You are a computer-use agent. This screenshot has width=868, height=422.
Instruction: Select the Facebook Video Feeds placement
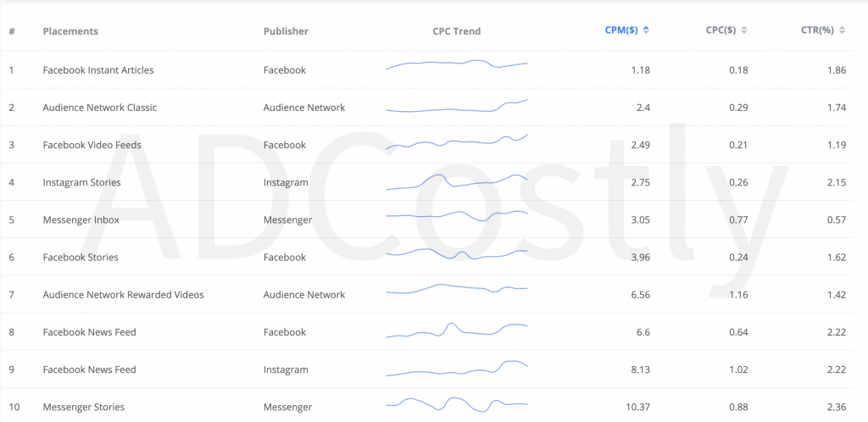pos(92,145)
